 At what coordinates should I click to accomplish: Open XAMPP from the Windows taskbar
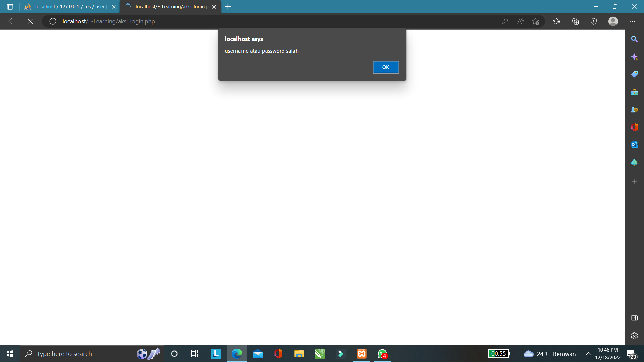[x=362, y=354]
